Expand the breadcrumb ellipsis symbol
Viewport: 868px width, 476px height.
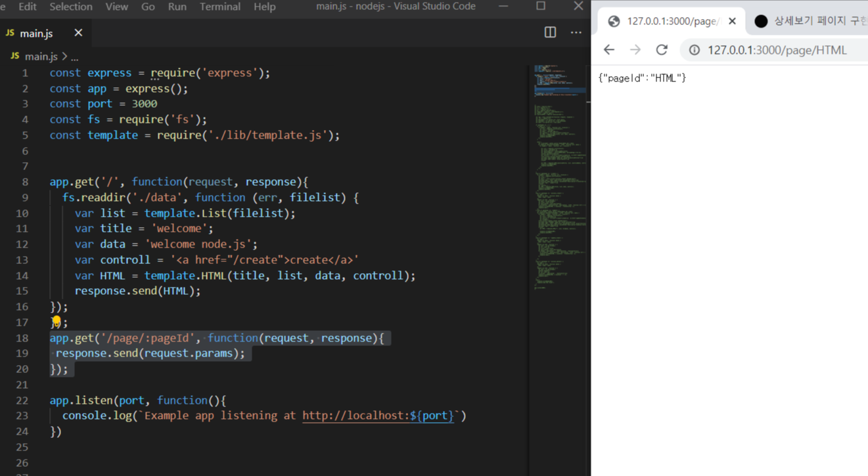point(74,56)
